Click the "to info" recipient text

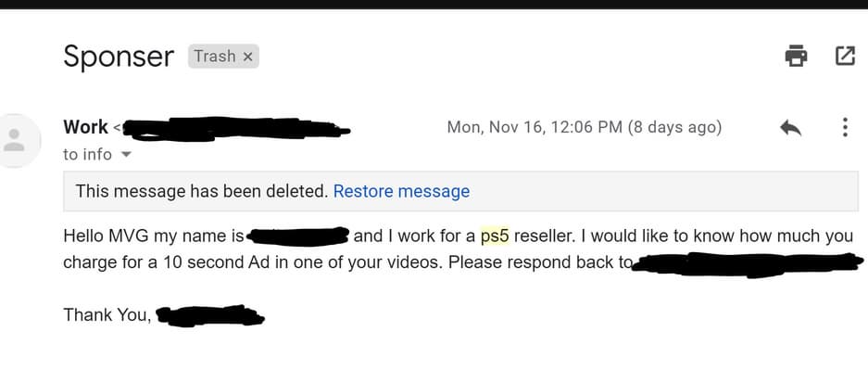point(87,155)
